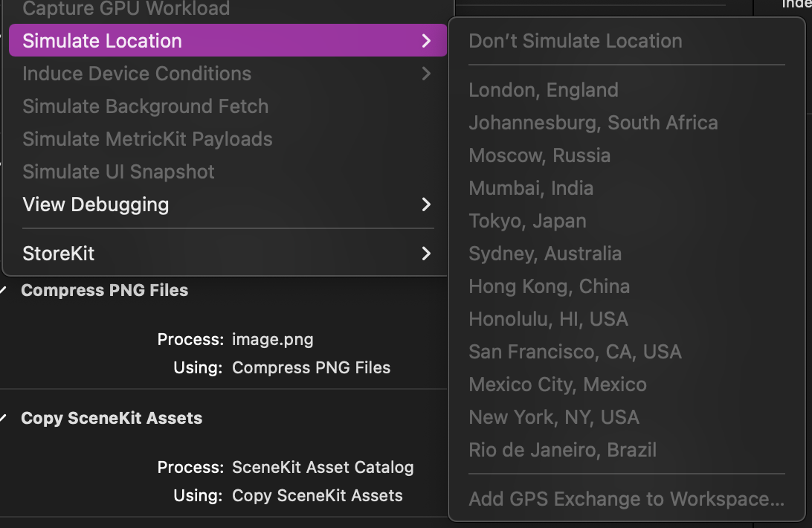Select Hong Kong, China location
The height and width of the screenshot is (528, 812).
point(627,286)
